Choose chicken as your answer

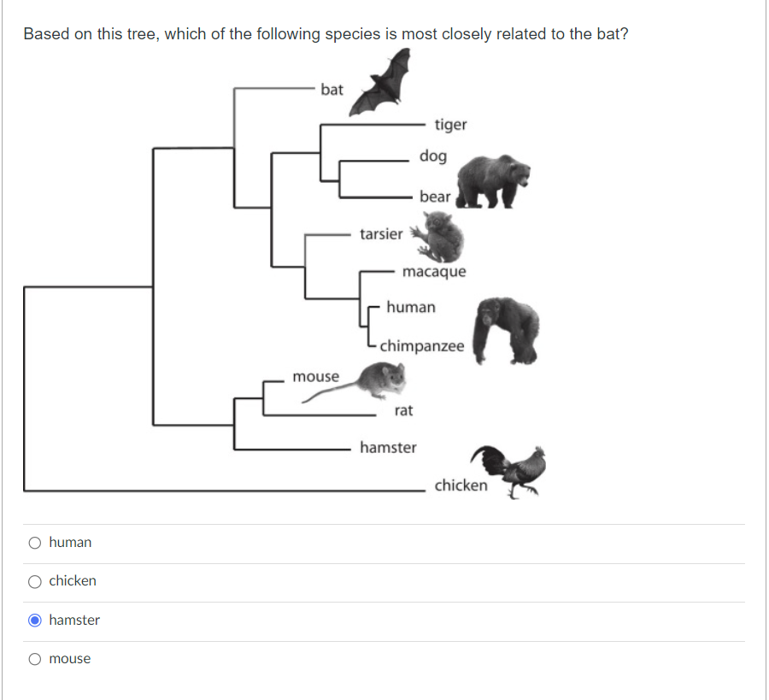[x=35, y=580]
